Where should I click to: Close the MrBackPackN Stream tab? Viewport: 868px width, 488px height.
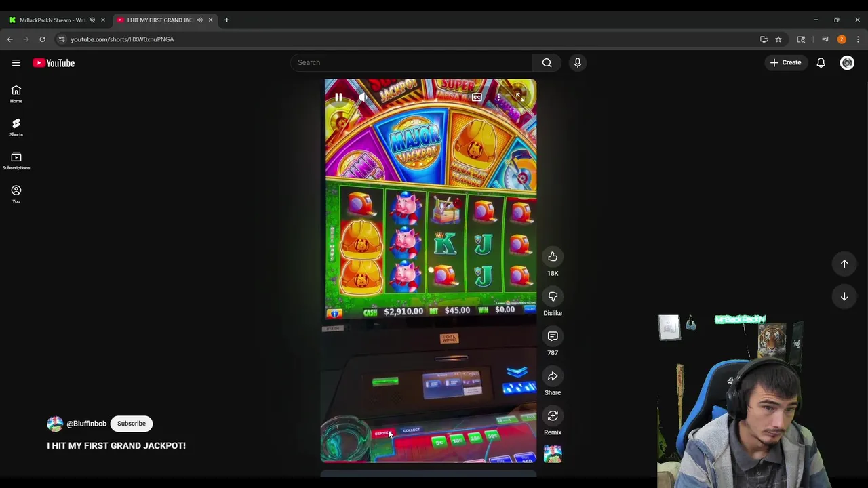(103, 20)
